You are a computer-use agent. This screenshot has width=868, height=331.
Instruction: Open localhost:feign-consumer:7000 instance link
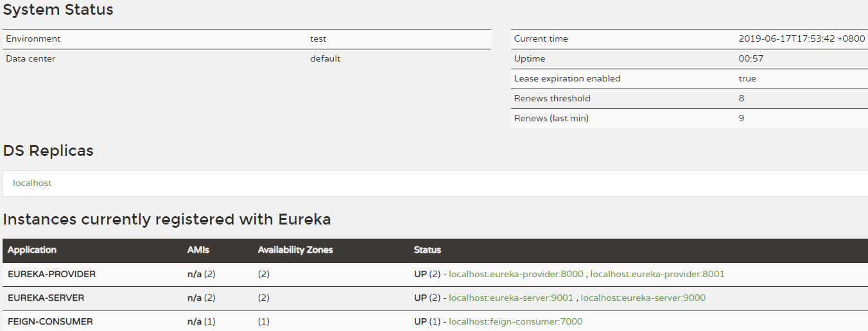pyautogui.click(x=516, y=322)
